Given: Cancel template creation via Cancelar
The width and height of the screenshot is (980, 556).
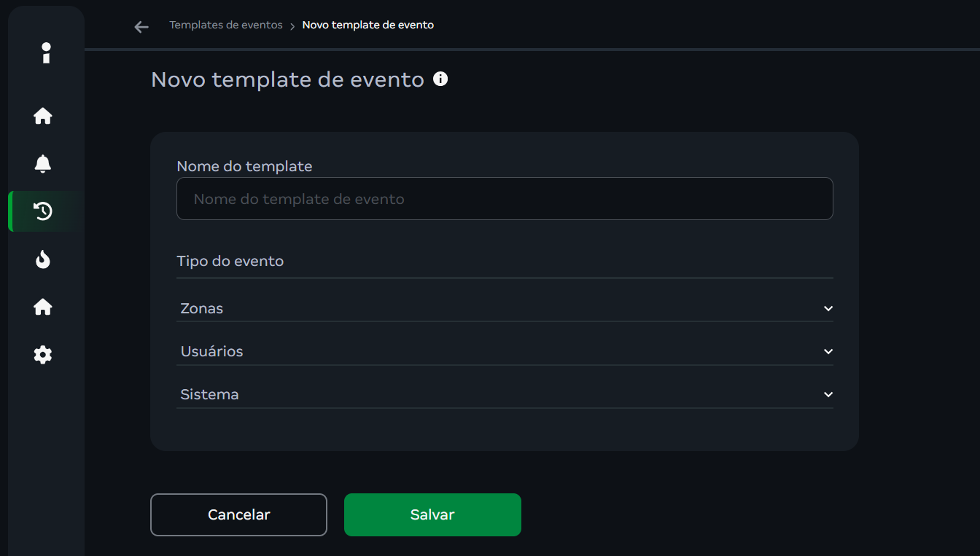Looking at the screenshot, I should 238,514.
